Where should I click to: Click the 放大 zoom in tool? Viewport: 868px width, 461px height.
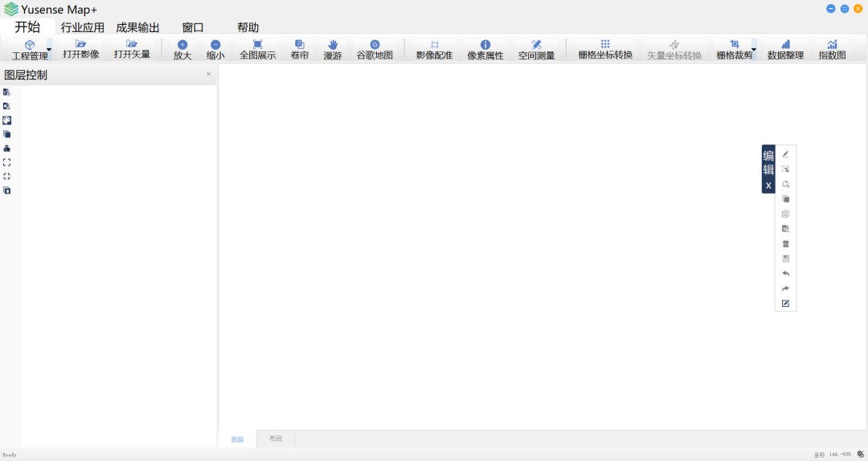tap(182, 50)
